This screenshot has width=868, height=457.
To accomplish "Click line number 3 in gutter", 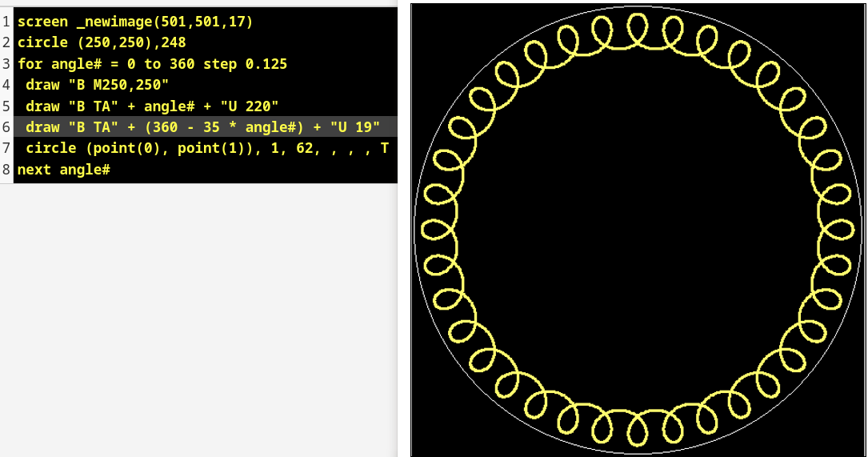I will point(6,64).
